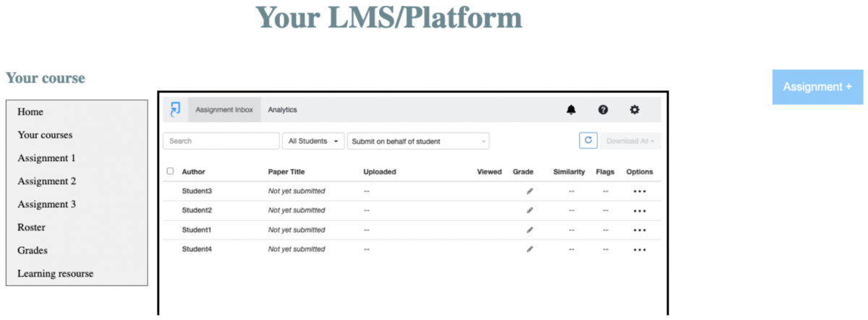Open Submit on behalf of student dropdown
This screenshot has height=320, width=868.
click(x=417, y=142)
